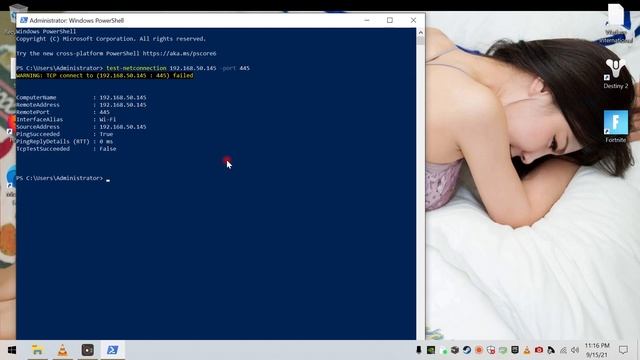Image resolution: width=640 pixels, height=360 pixels.
Task: Click the SourceAddress output row
Action: click(x=81, y=127)
